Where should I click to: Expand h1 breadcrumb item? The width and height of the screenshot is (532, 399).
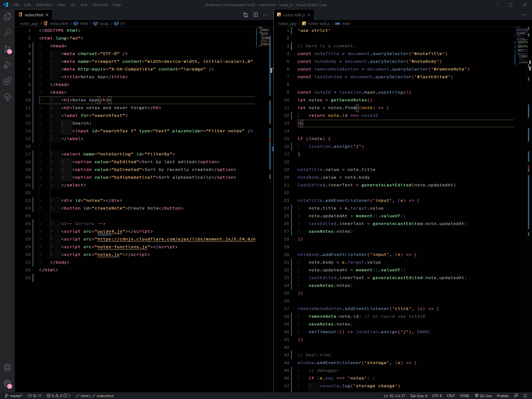pos(120,23)
